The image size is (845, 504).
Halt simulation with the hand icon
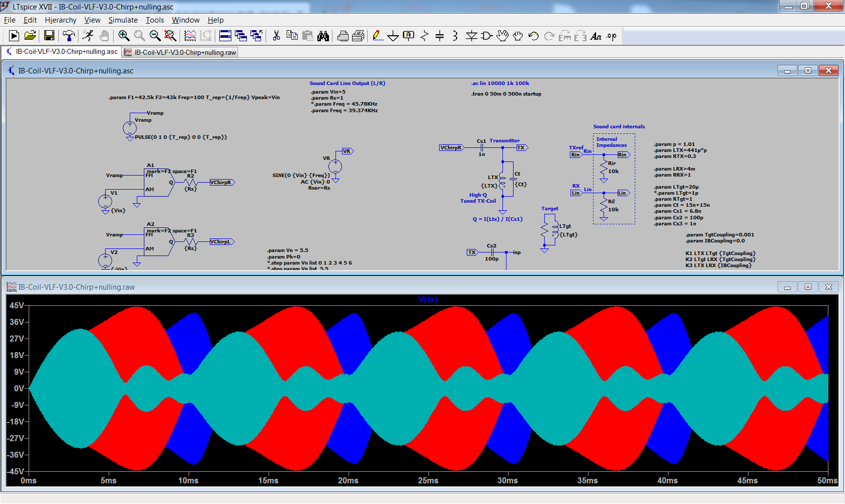104,36
